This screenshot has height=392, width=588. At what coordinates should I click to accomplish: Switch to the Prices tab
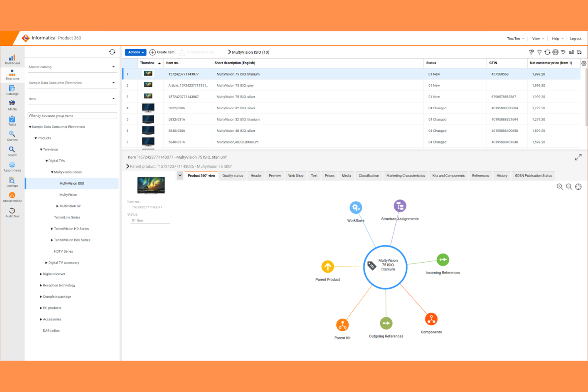click(330, 176)
